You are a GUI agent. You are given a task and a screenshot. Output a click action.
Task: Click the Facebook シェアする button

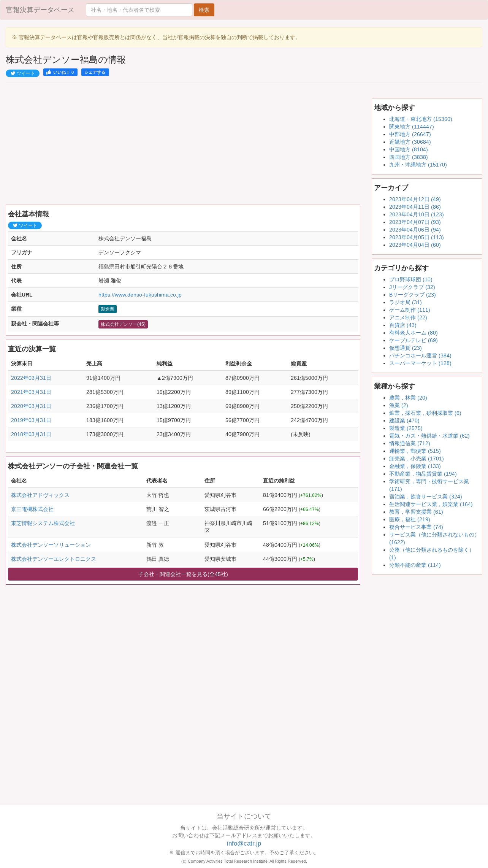tap(95, 72)
